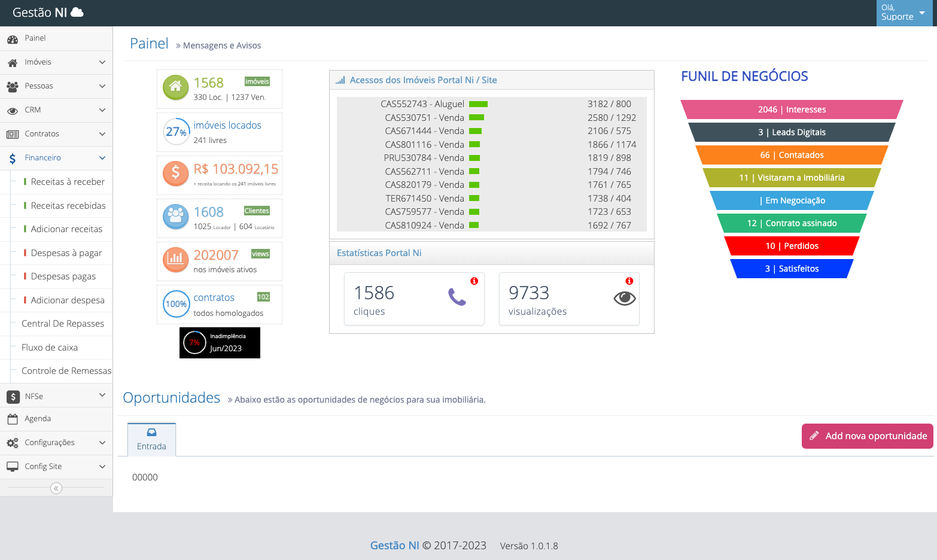Open Receitas à receber submenu item

(68, 182)
